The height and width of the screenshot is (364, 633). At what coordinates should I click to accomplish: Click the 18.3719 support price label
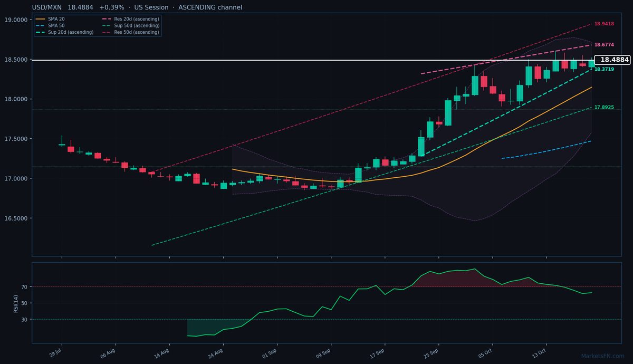click(604, 69)
